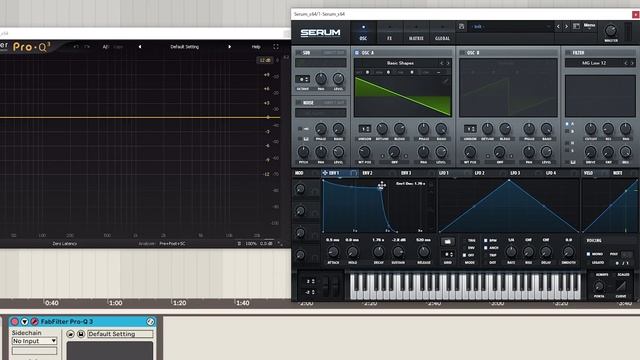This screenshot has width=640, height=360.
Task: Enable filter routing for oscillator B
Action: pos(567,131)
